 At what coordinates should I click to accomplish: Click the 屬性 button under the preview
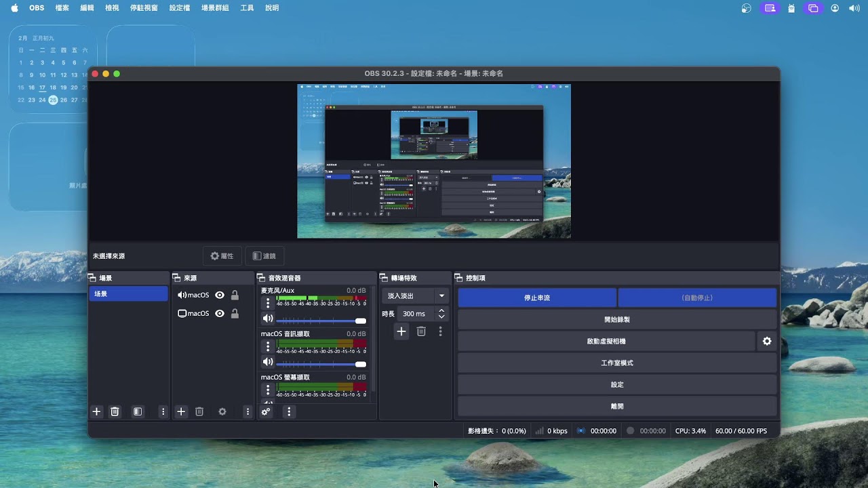(x=222, y=256)
